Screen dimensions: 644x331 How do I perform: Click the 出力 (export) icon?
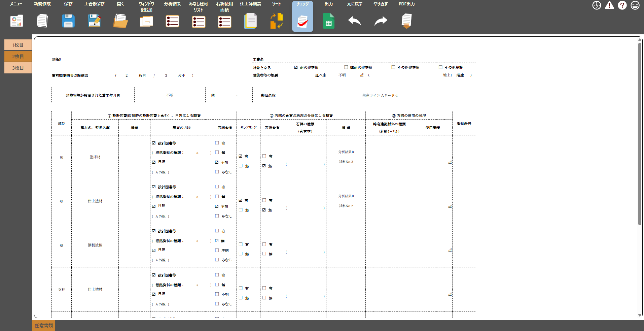(x=328, y=21)
